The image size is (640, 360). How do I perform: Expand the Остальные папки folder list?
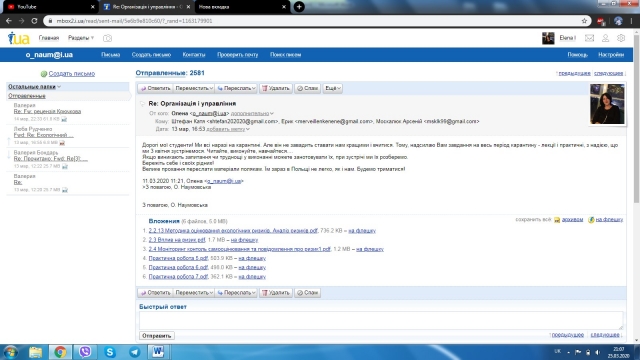[34, 87]
